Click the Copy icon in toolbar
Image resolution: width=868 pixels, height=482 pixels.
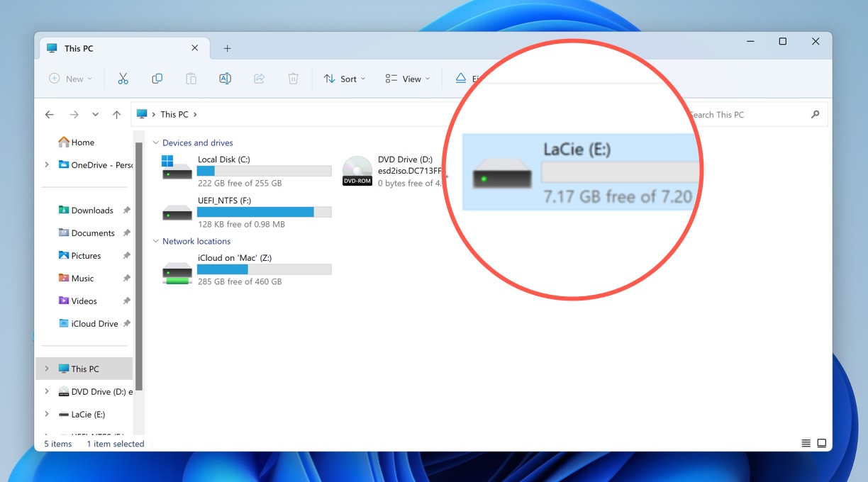click(157, 79)
